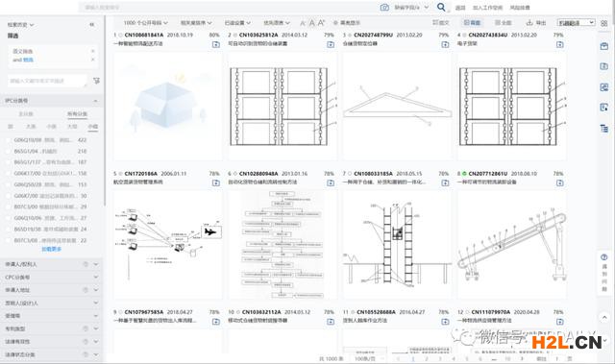The width and height of the screenshot is (615, 364).
Task: Open the 1000 publication numbers dropdown
Action: (x=145, y=23)
